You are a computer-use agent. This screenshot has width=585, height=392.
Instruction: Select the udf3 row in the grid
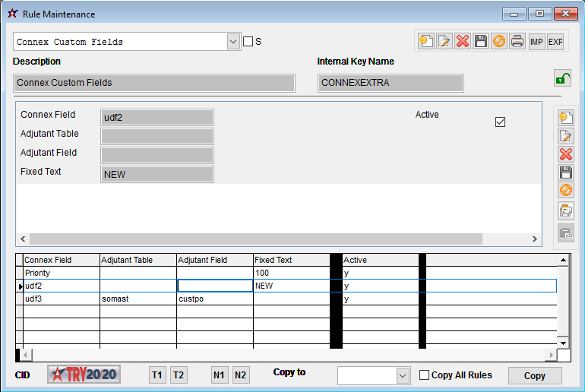pyautogui.click(x=61, y=299)
